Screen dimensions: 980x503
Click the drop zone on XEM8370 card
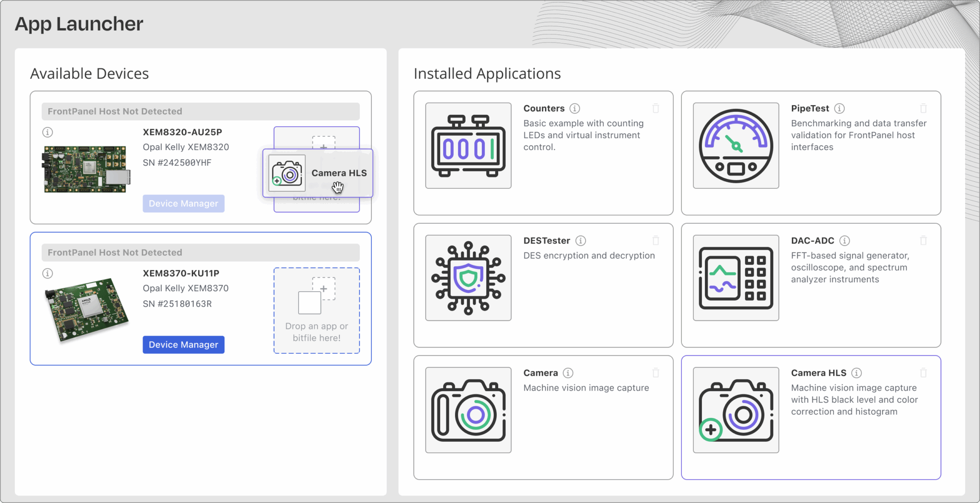point(316,310)
